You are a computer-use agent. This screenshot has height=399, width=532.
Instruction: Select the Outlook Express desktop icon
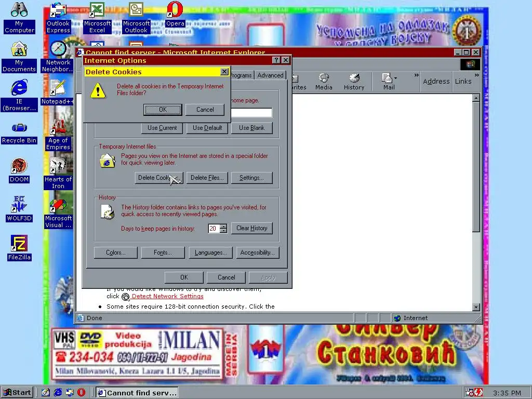(x=58, y=18)
